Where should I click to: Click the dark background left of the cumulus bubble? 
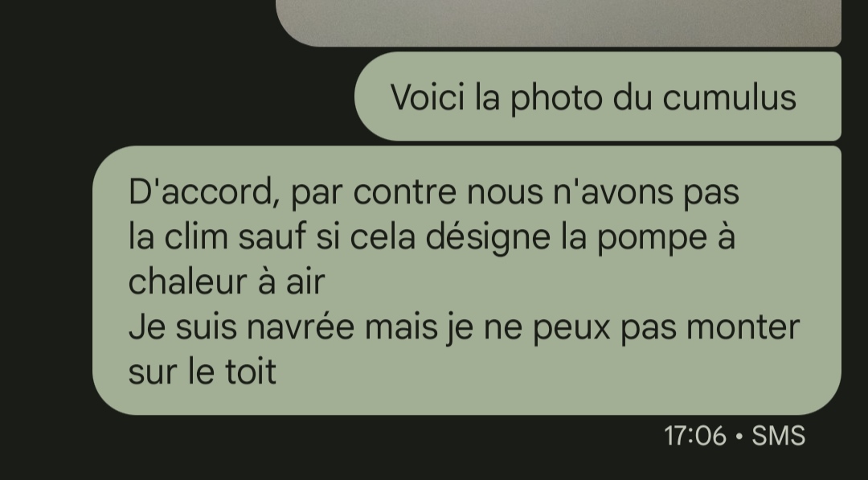(x=177, y=96)
